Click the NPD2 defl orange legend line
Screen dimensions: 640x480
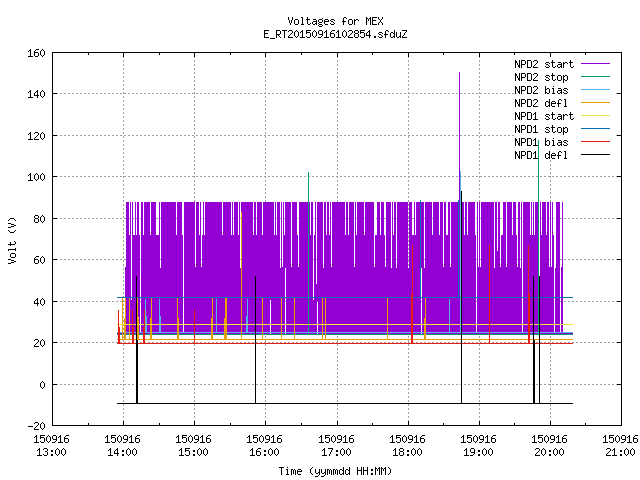pyautogui.click(x=595, y=103)
